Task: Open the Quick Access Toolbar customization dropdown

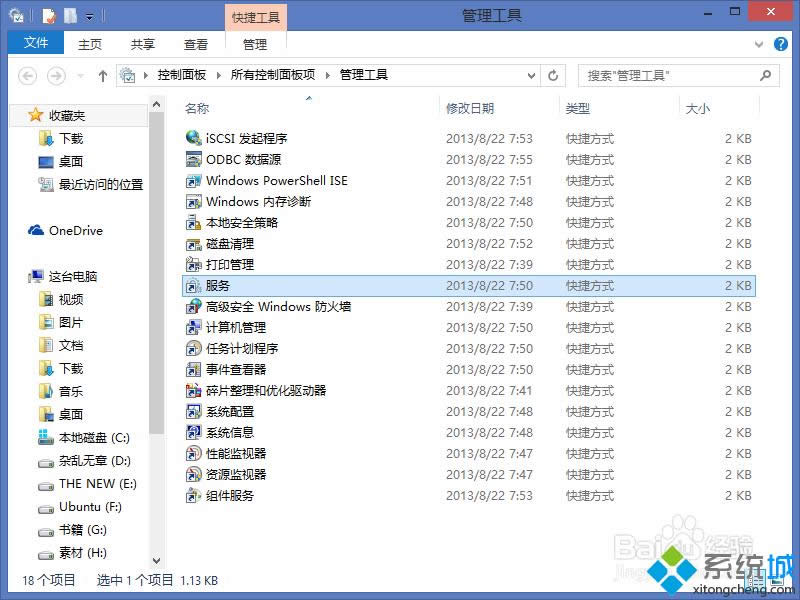Action: (89, 15)
